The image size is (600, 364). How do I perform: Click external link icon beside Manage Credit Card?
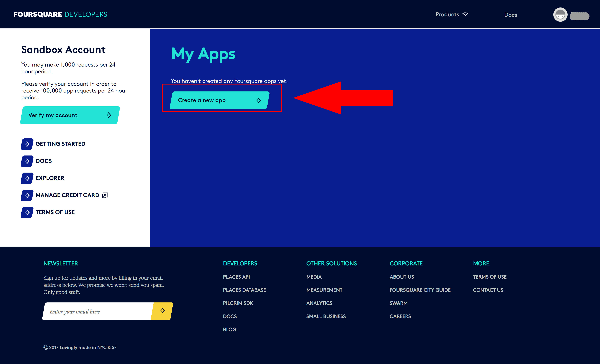[104, 195]
